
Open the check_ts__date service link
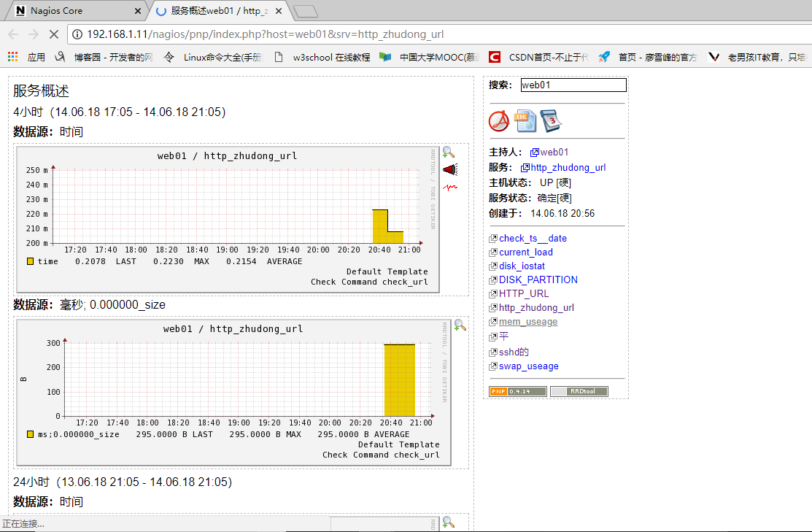click(x=533, y=239)
